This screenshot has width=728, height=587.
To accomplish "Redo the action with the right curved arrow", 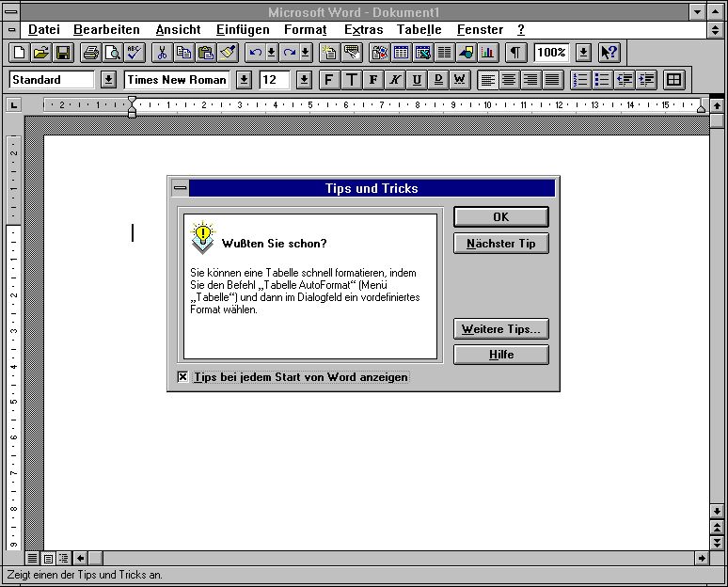I will click(290, 53).
